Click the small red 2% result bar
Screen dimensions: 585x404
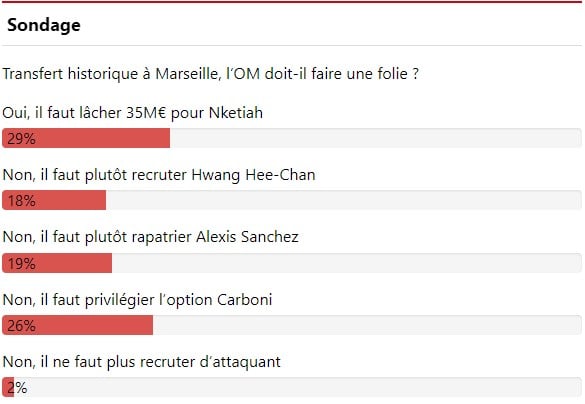(x=8, y=387)
